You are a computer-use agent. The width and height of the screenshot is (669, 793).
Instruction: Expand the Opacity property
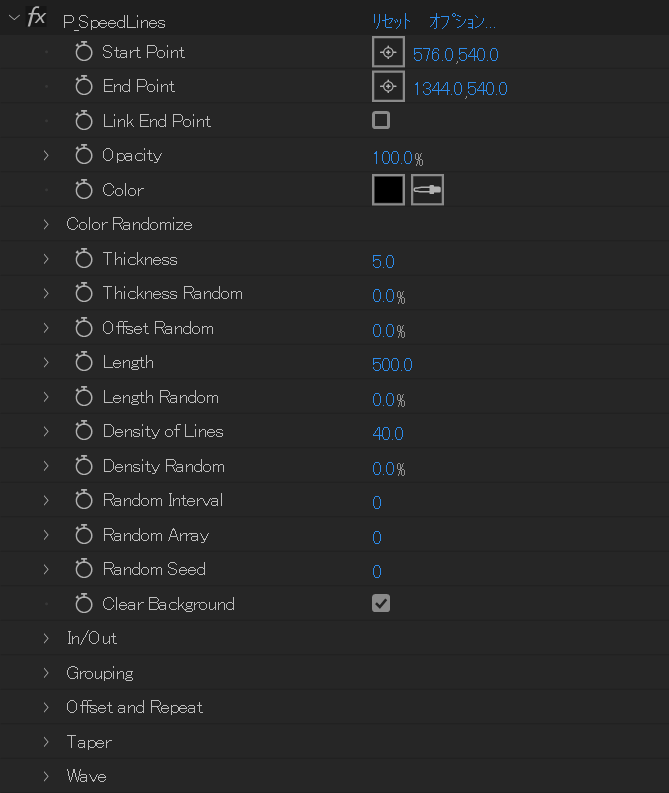click(46, 155)
